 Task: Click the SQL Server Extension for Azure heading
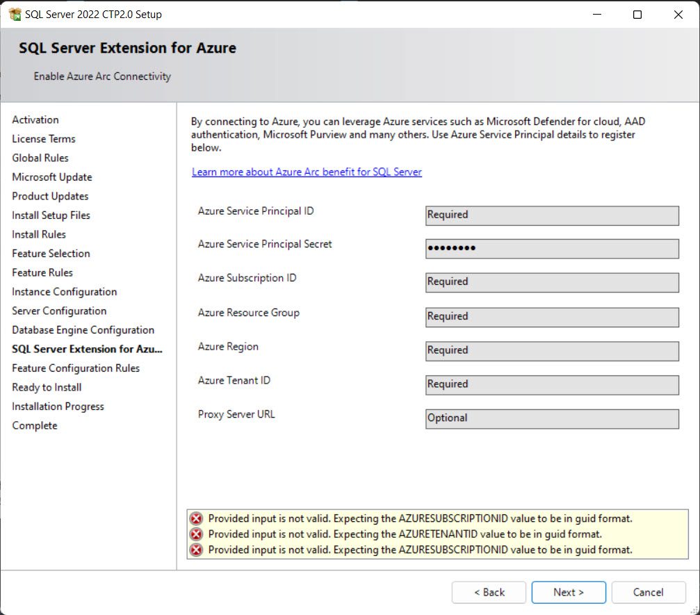[x=127, y=48]
